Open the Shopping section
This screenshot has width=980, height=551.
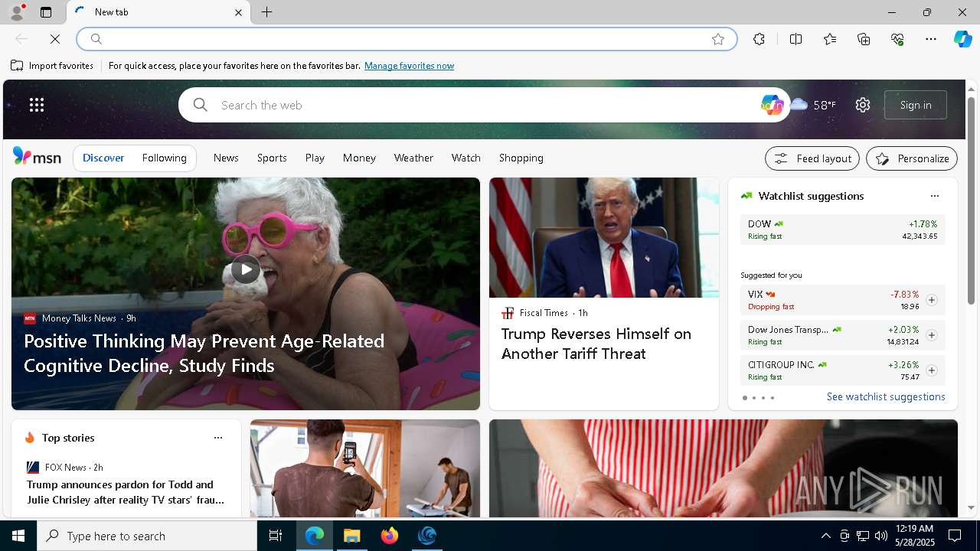point(521,158)
